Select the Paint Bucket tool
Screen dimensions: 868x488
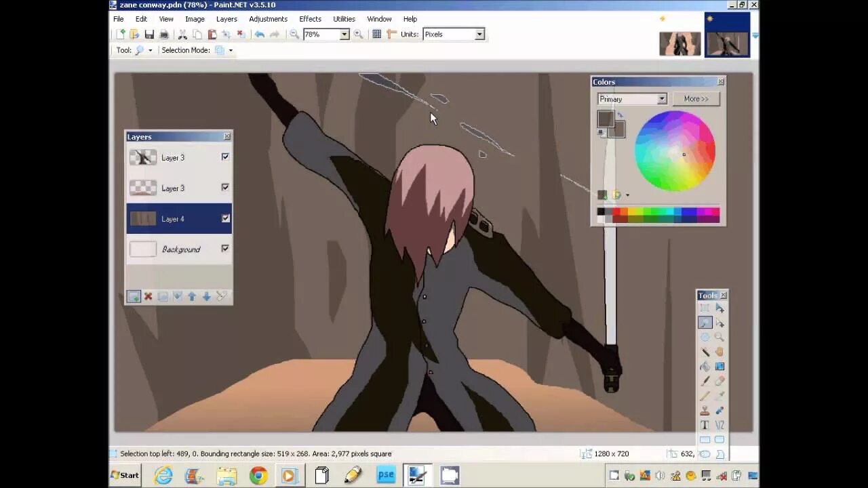(705, 367)
